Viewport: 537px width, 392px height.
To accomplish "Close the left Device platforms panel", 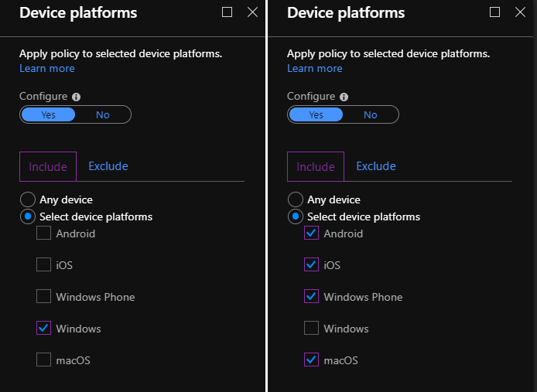I will point(252,12).
